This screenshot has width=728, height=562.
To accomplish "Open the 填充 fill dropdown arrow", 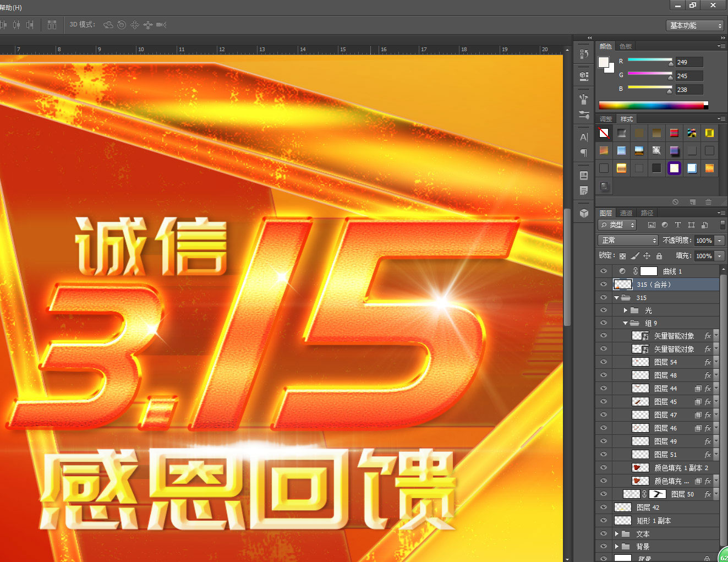I will click(720, 256).
